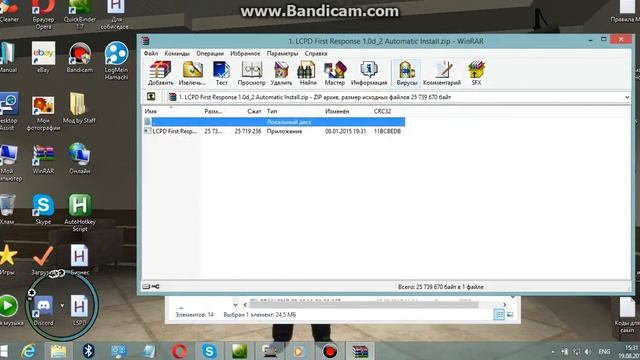The width and height of the screenshot is (640, 360).
Task: Open the Команды menu
Action: [x=177, y=53]
